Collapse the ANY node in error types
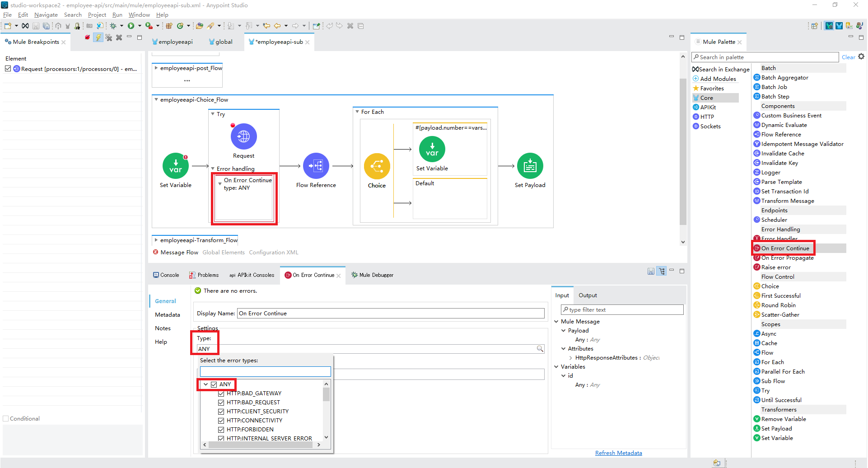The height and width of the screenshot is (468, 868). pos(205,384)
